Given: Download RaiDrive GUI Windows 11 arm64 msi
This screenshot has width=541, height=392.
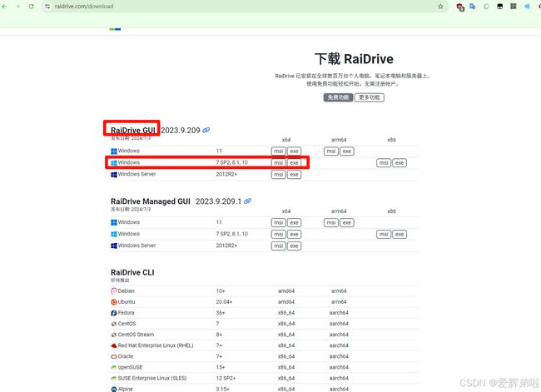Looking at the screenshot, I should tap(331, 151).
